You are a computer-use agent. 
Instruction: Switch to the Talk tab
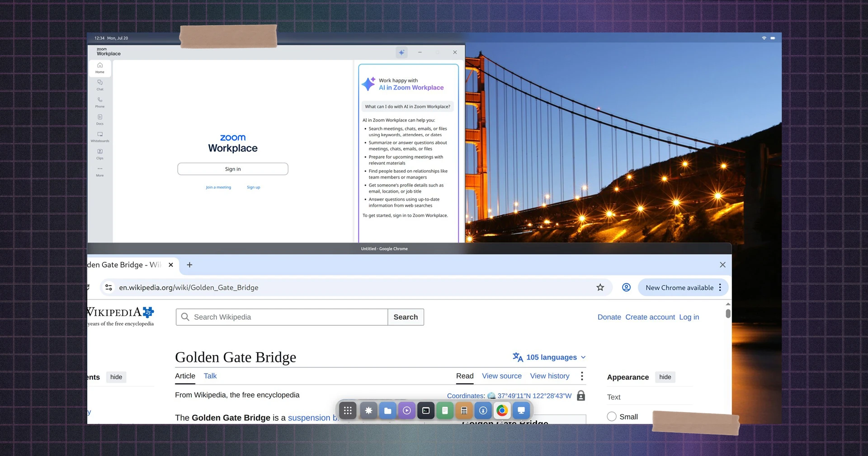210,376
